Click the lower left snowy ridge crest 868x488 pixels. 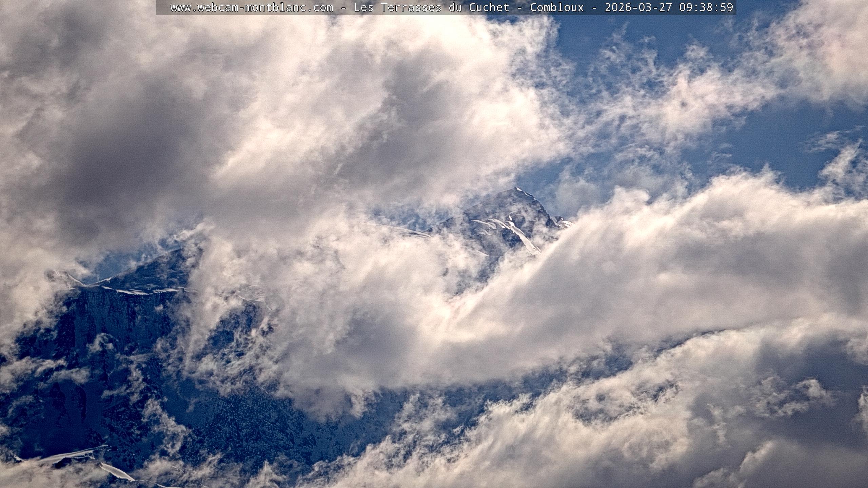tap(136, 291)
